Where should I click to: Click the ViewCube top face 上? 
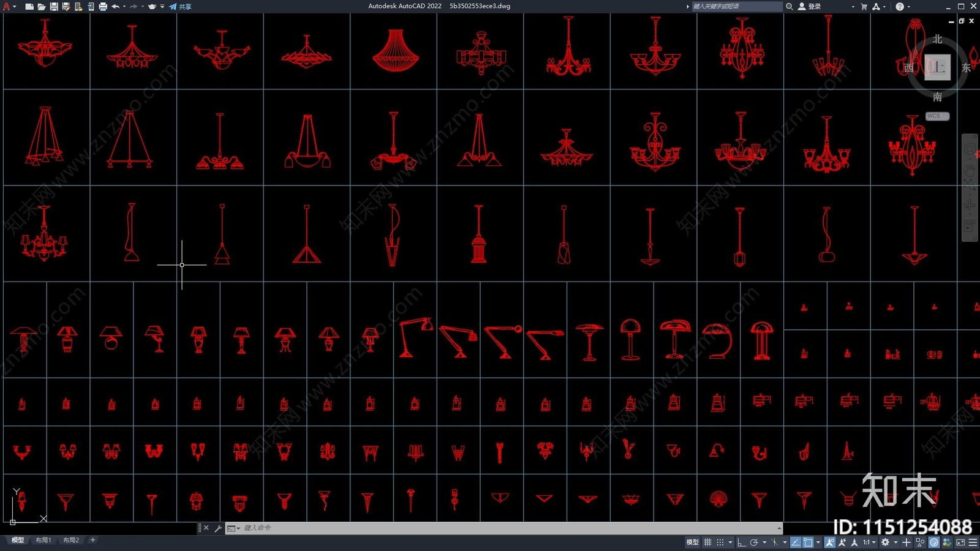coord(937,67)
